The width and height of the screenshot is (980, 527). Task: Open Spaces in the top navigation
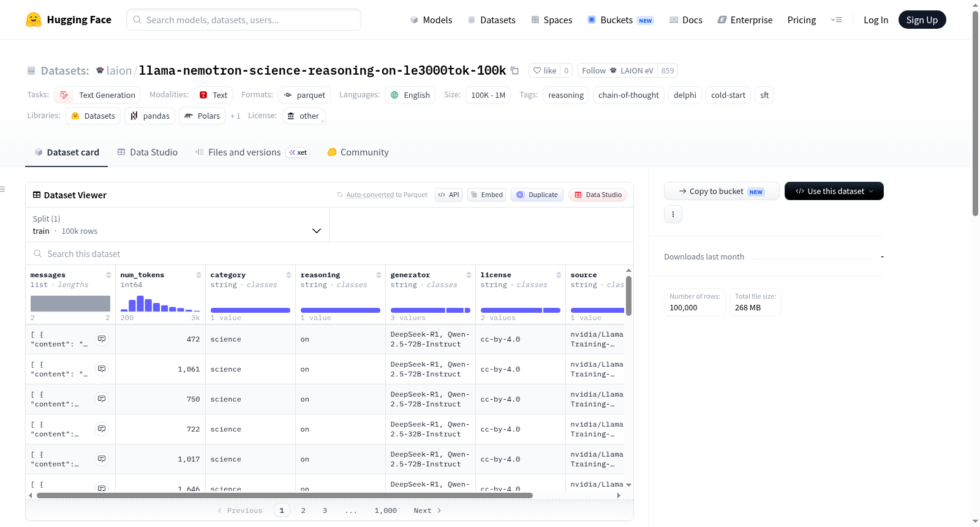point(551,20)
